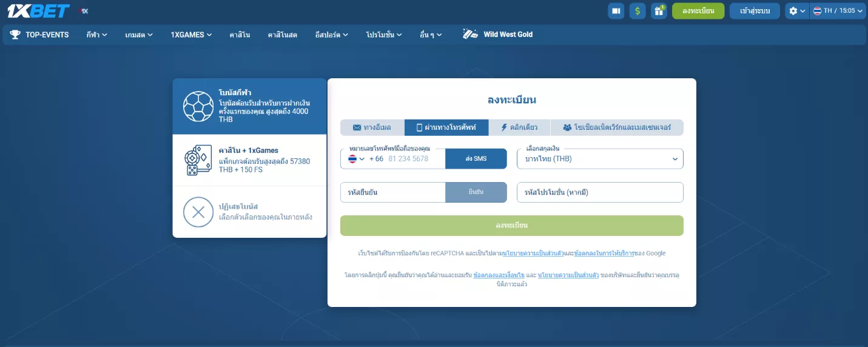Click the 1XBET logo
This screenshot has height=347, width=868.
(x=38, y=11)
